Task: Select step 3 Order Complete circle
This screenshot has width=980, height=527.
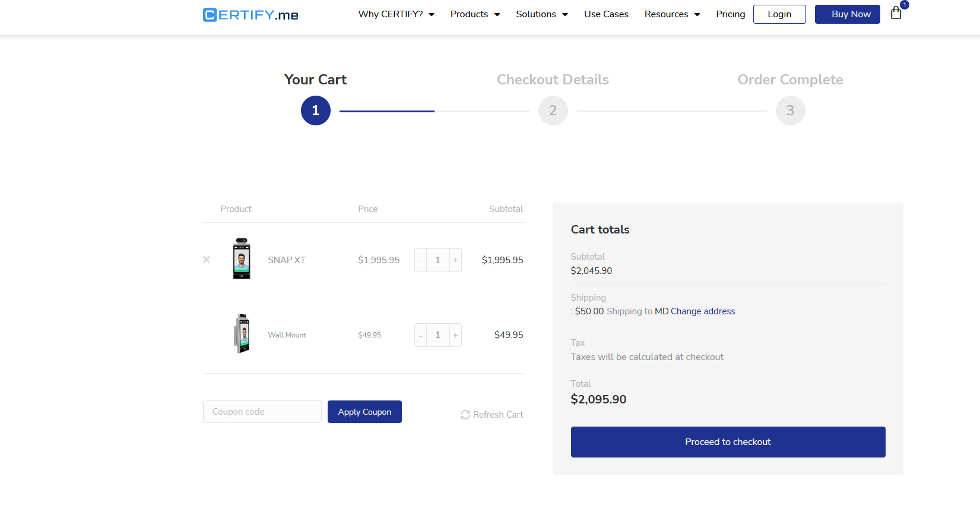Action: click(x=791, y=111)
